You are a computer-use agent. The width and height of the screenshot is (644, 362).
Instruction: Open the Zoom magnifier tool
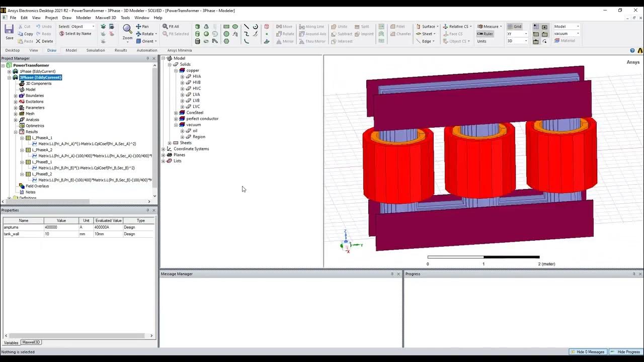[x=127, y=29]
